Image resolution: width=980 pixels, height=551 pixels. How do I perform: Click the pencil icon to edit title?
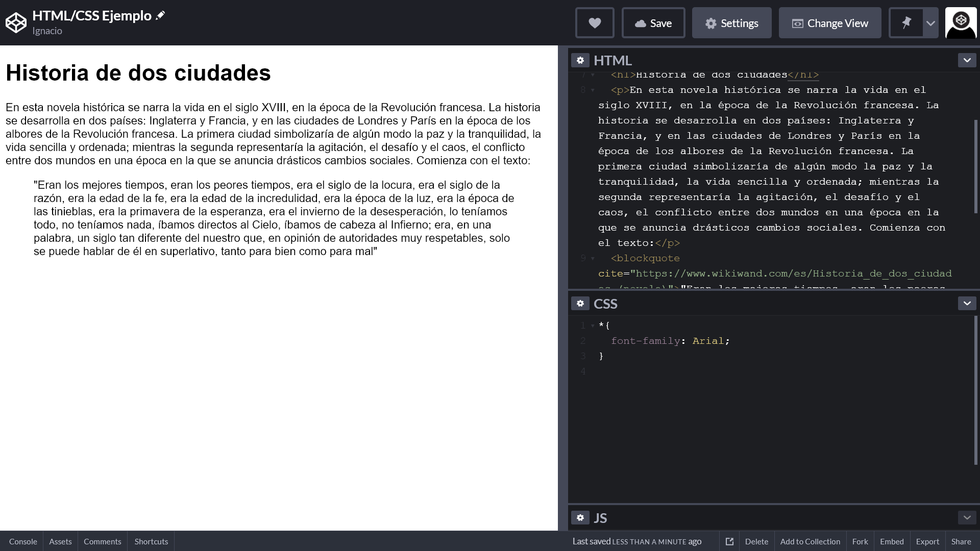coord(160,16)
